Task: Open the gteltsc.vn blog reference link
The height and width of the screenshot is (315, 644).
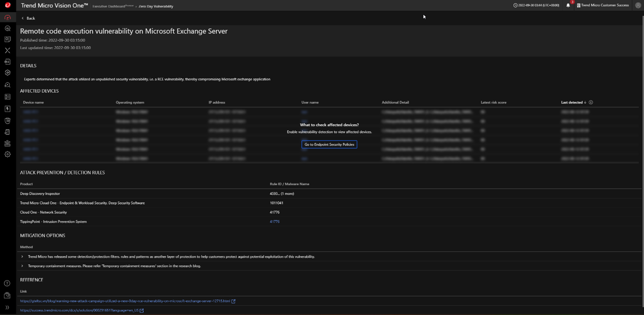Action: point(125,301)
